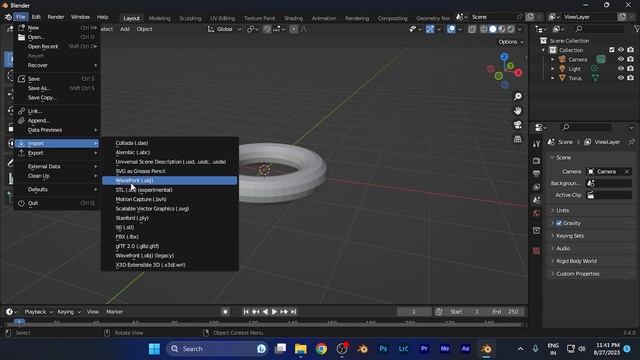This screenshot has width=640, height=360.
Task: Open the Texture properties tab
Action: [536, 251]
